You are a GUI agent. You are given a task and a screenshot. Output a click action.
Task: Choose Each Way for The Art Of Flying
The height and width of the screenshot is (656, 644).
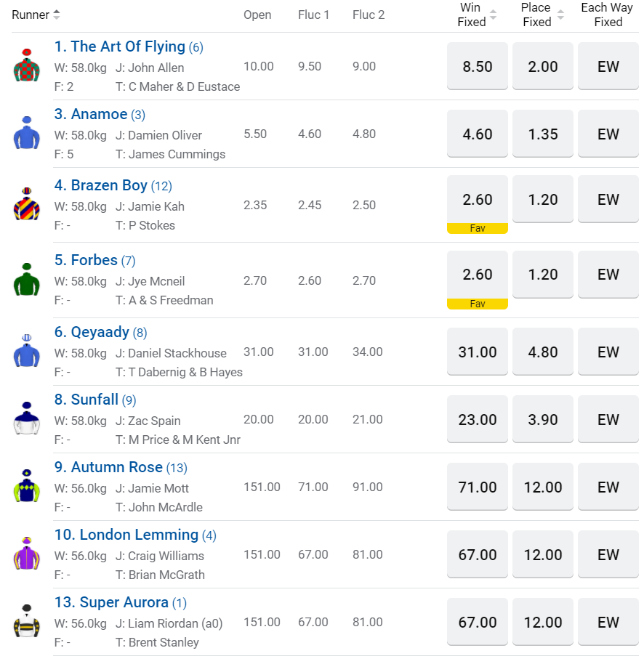pos(608,67)
